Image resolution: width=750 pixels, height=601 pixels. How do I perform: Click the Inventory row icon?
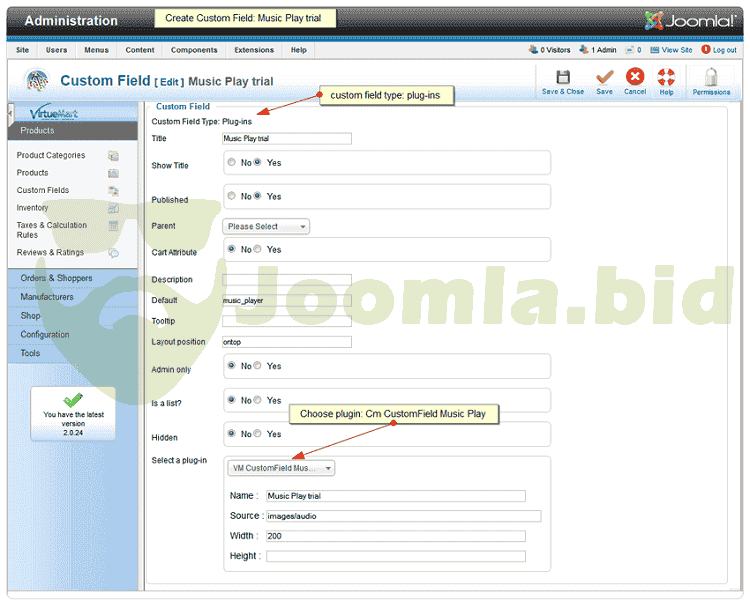113,208
